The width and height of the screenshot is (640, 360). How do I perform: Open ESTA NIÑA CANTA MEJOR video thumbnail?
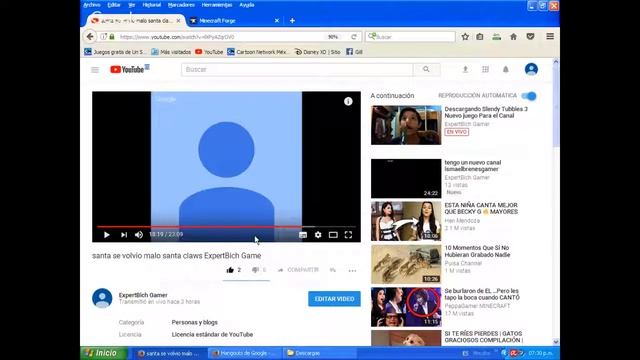(406, 221)
